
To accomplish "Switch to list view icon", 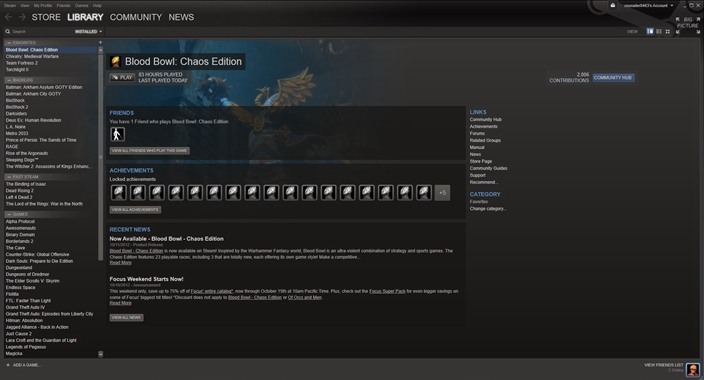I will tap(659, 31).
